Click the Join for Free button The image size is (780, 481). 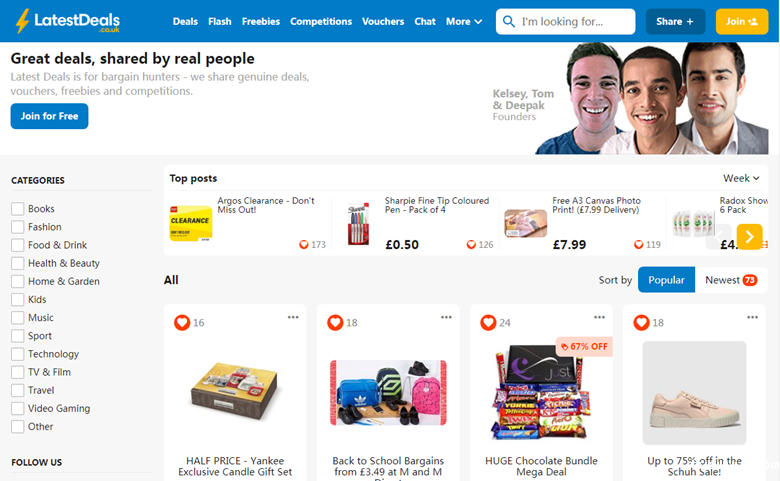tap(49, 116)
